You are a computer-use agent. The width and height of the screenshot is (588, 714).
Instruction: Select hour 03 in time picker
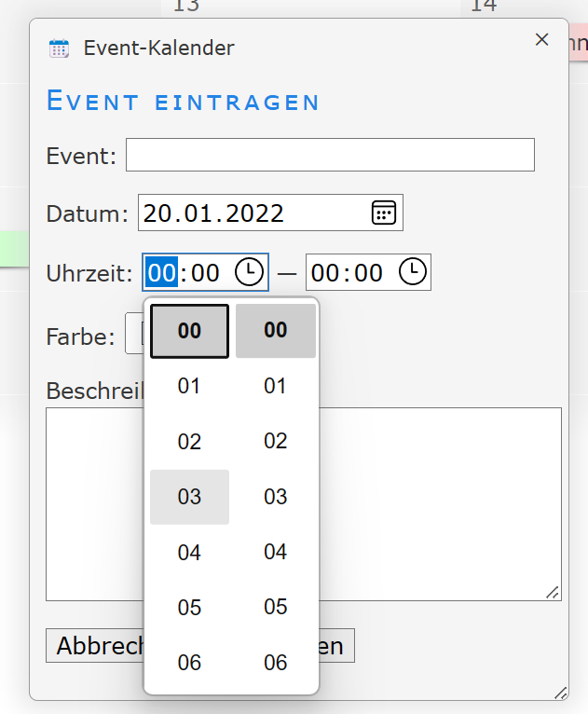point(189,497)
